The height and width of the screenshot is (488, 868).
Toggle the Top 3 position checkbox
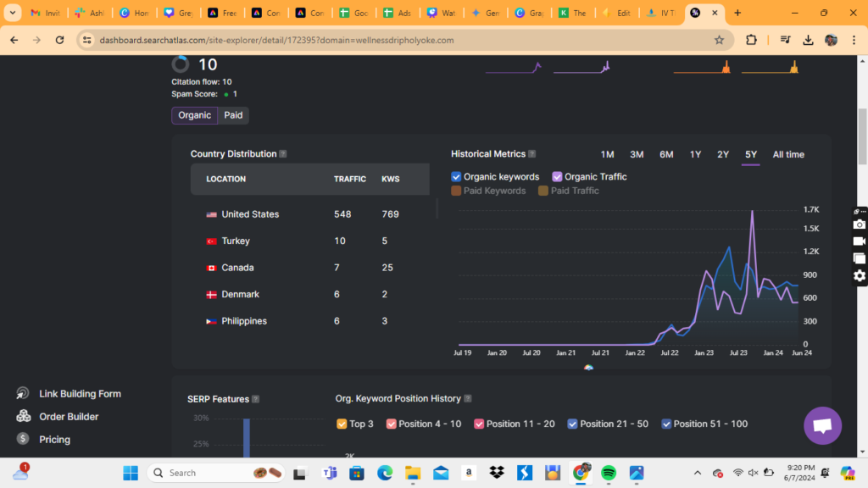342,424
